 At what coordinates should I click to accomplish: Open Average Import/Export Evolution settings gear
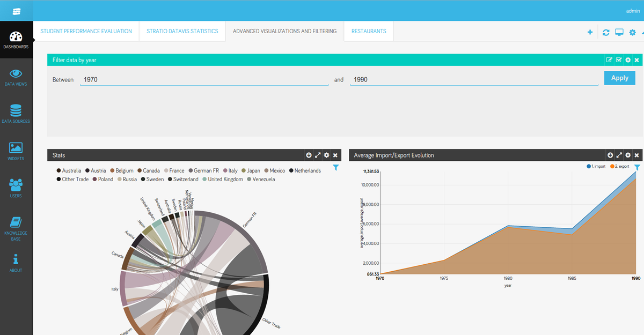[x=628, y=155]
